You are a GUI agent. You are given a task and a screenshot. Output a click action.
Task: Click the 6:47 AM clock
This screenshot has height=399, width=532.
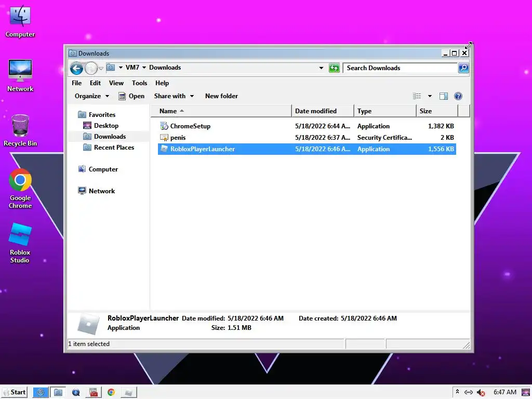click(x=505, y=392)
